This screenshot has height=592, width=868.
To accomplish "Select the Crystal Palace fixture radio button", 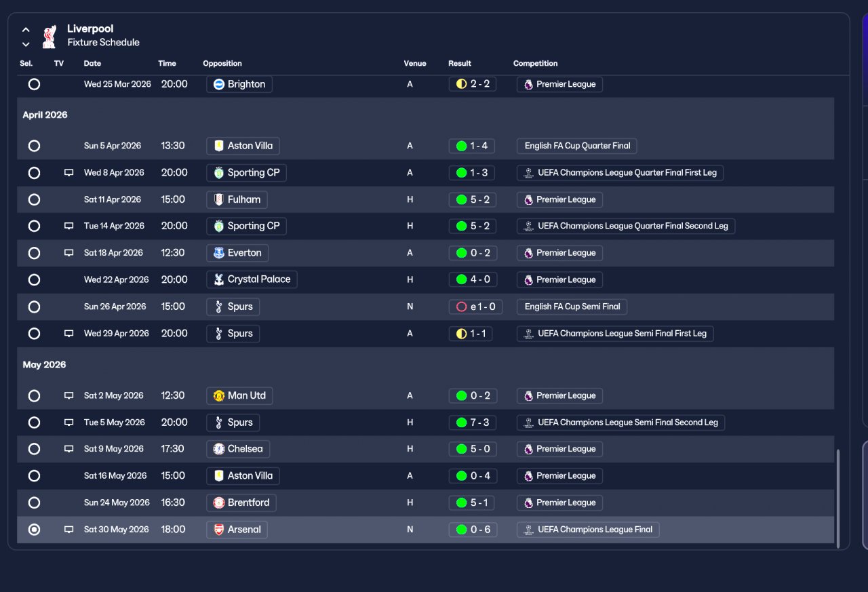I will [34, 280].
